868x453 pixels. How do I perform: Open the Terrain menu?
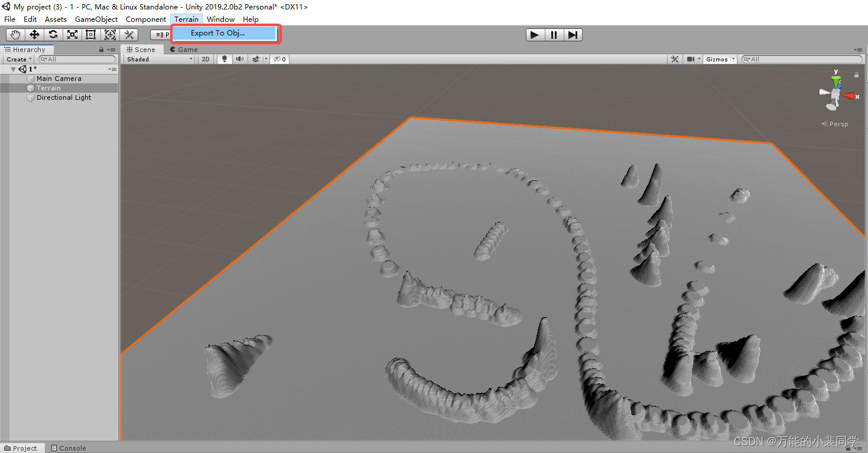(186, 19)
